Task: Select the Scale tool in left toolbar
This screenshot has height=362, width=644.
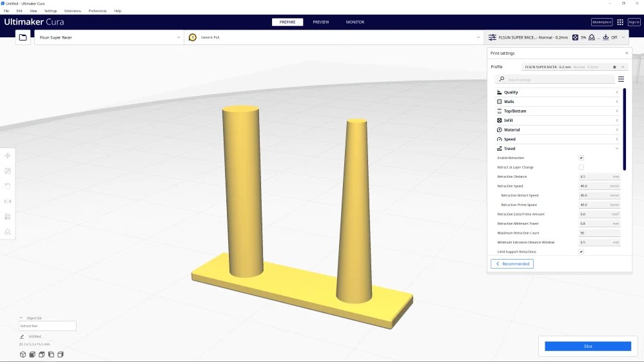Action: point(7,171)
